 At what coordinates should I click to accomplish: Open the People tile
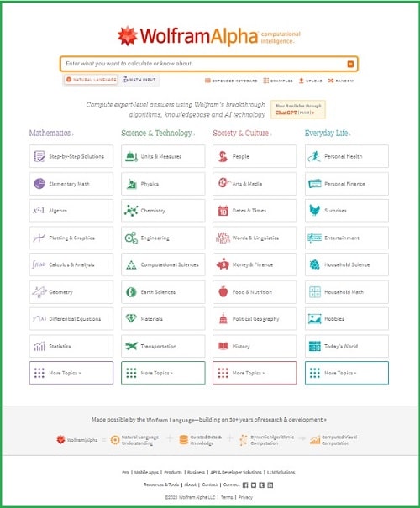click(x=255, y=156)
